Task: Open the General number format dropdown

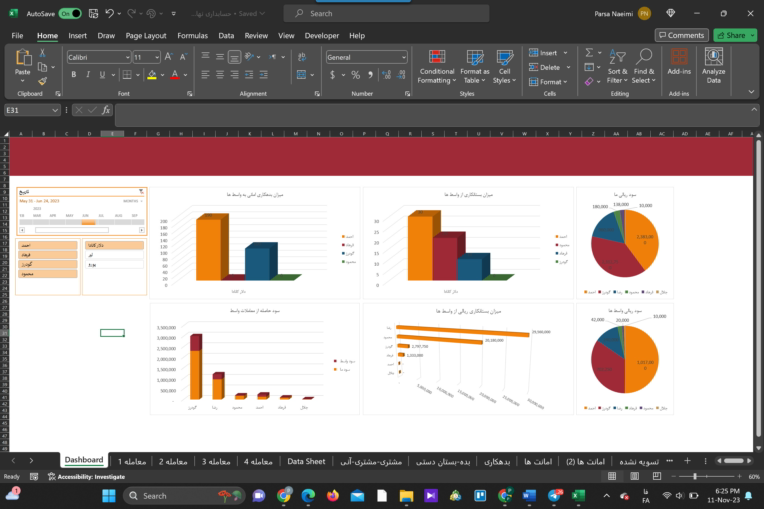Action: 403,57
